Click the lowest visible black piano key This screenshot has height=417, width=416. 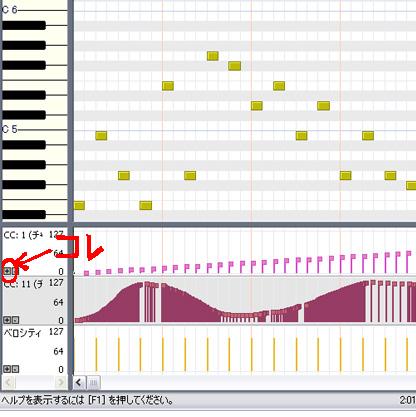24,214
